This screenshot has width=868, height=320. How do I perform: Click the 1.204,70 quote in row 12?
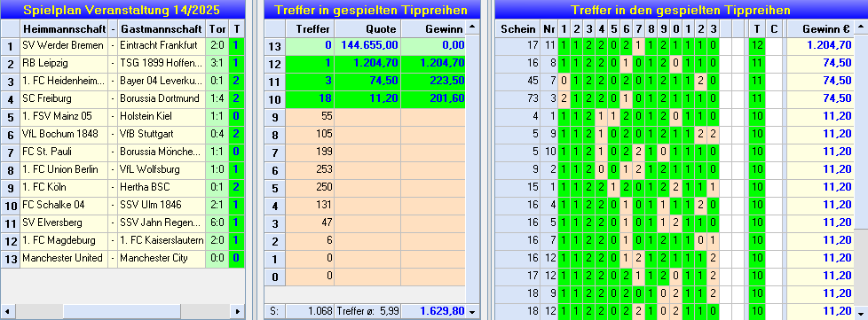point(367,63)
